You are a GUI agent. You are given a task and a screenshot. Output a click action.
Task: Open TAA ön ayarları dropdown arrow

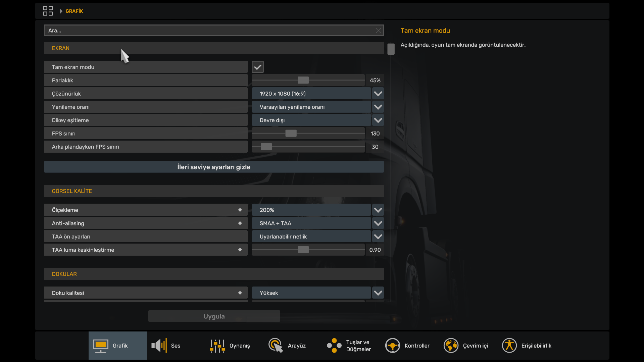click(x=378, y=237)
